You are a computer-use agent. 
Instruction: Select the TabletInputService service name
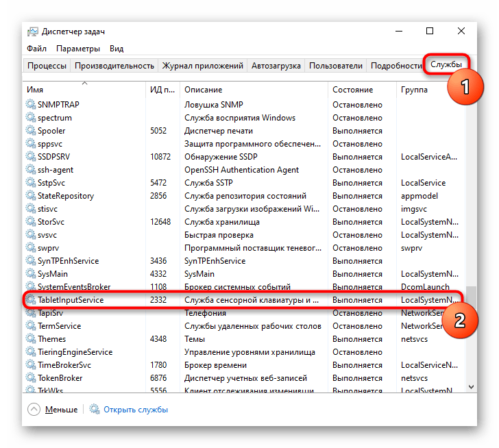[x=71, y=300]
